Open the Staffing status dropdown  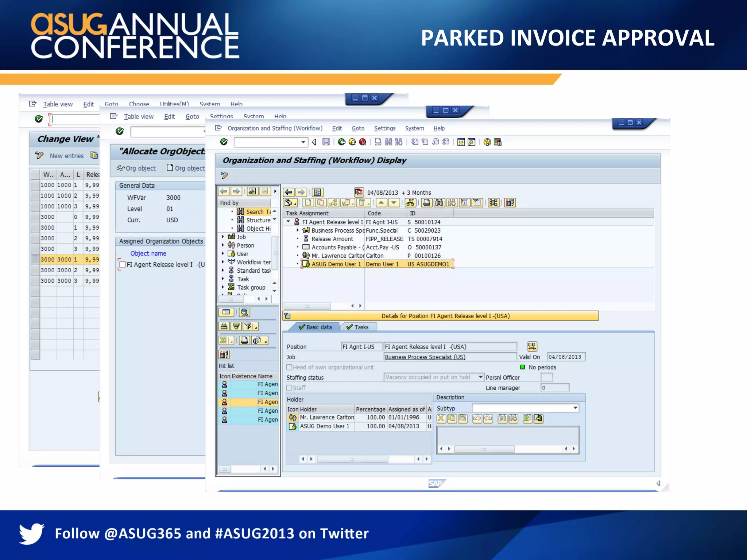[480, 377]
